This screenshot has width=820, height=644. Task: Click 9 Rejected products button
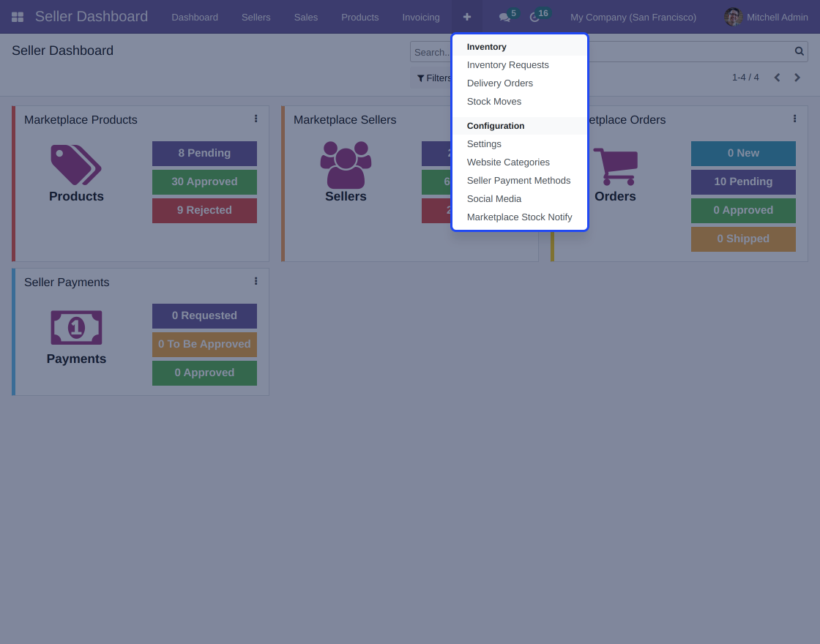(x=204, y=210)
